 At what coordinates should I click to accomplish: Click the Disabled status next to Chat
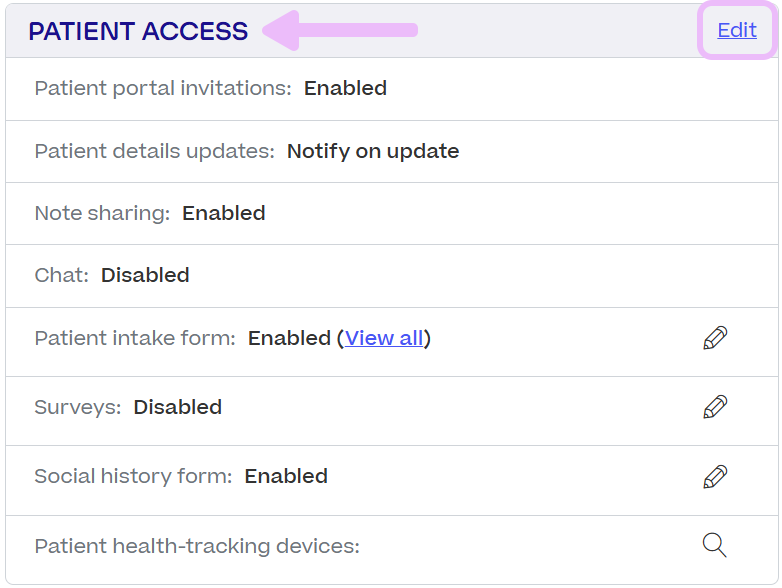tap(145, 275)
